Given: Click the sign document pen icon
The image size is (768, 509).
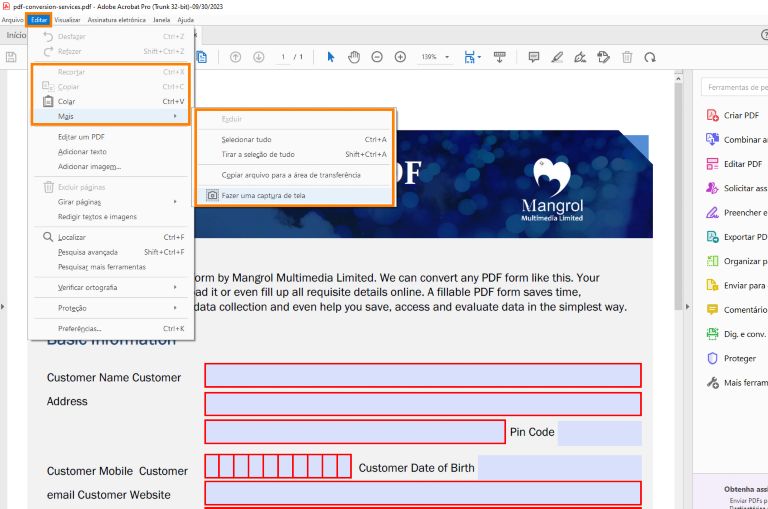Looking at the screenshot, I should coord(580,57).
